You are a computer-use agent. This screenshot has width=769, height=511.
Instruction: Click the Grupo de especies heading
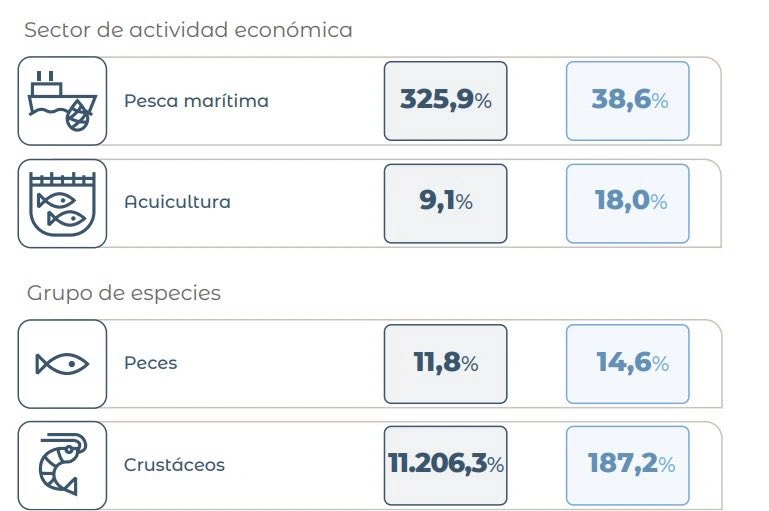[124, 293]
